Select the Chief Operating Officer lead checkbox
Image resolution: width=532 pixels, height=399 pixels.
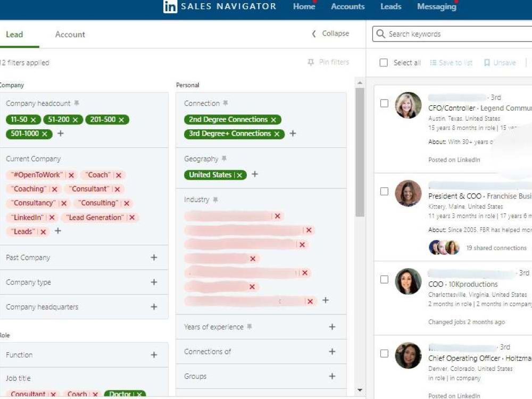click(x=384, y=354)
